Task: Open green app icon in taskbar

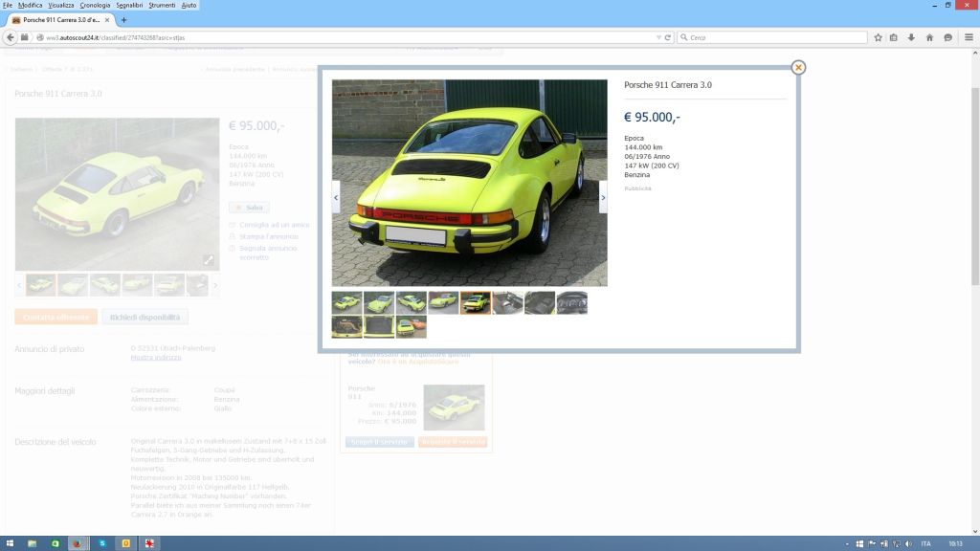Action: point(55,543)
